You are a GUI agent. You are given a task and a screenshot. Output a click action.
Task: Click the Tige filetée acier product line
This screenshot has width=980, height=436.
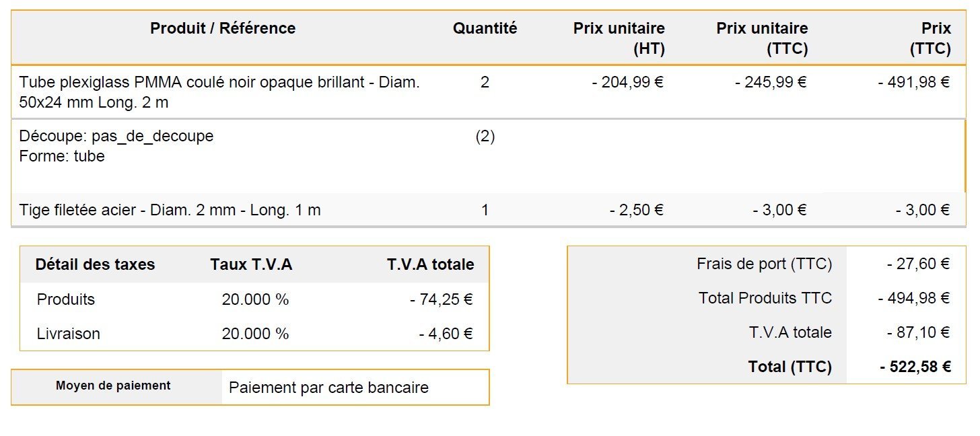(x=170, y=210)
